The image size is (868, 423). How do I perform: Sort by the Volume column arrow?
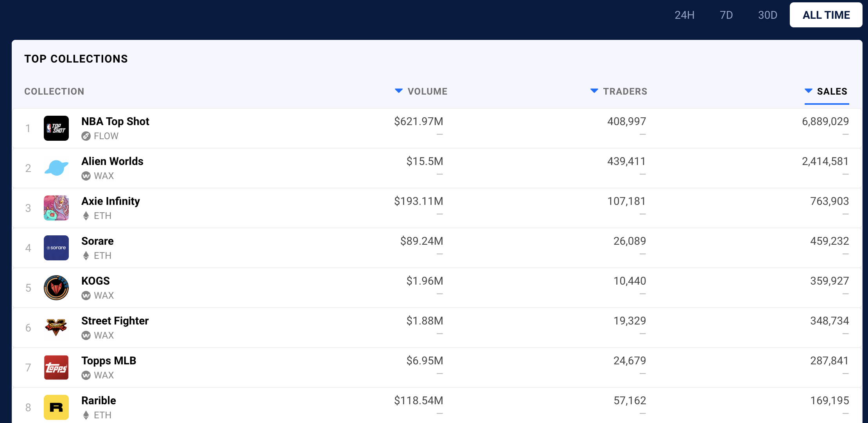click(x=398, y=91)
